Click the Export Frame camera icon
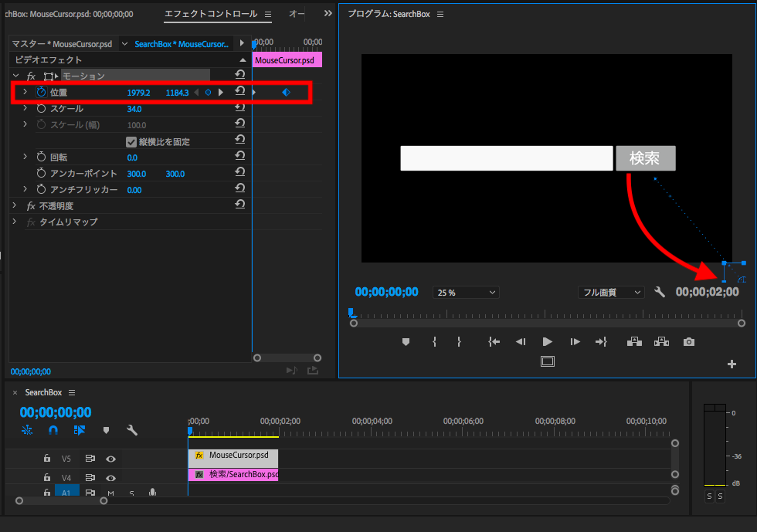The width and height of the screenshot is (757, 532). (x=688, y=342)
